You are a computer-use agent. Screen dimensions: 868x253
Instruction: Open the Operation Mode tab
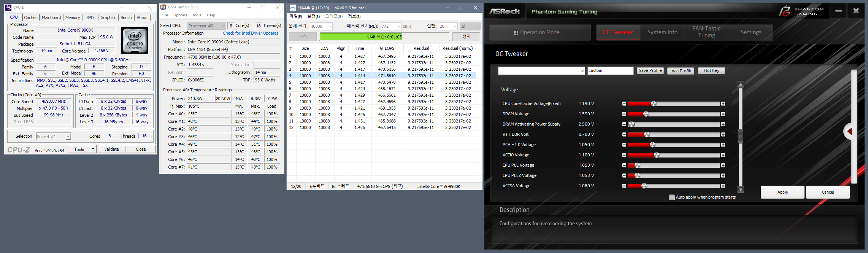[540, 32]
